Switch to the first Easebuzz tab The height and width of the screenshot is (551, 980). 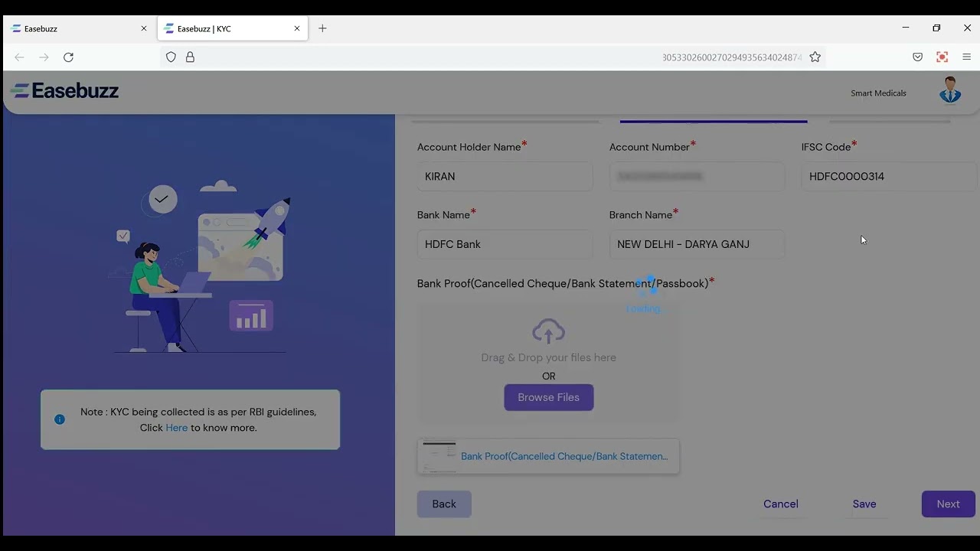pyautogui.click(x=80, y=28)
